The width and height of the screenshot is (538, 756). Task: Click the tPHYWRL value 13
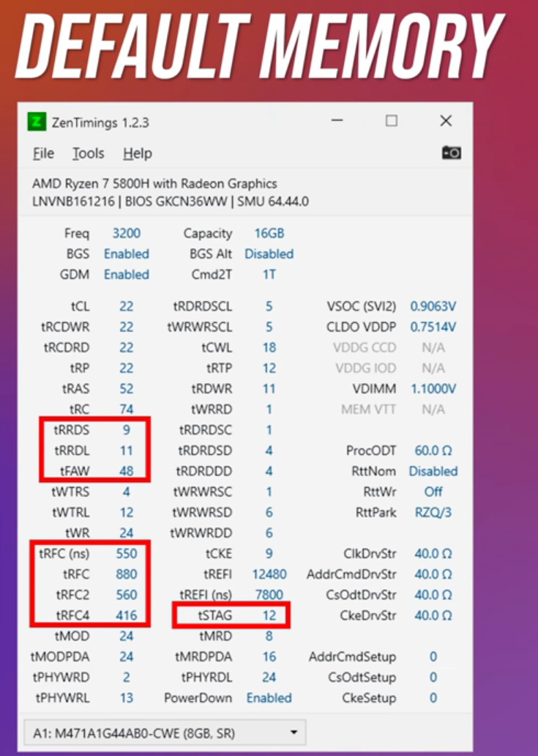coord(126,698)
